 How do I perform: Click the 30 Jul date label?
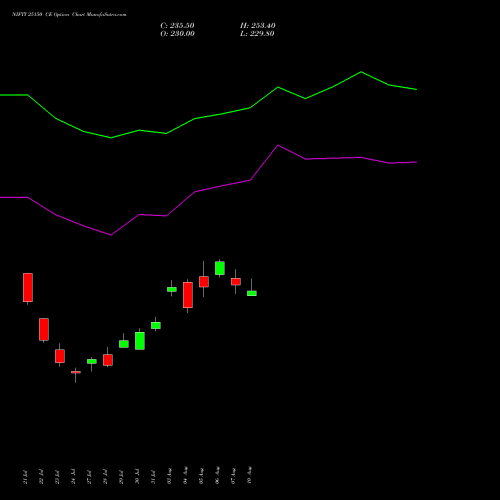tap(137, 477)
